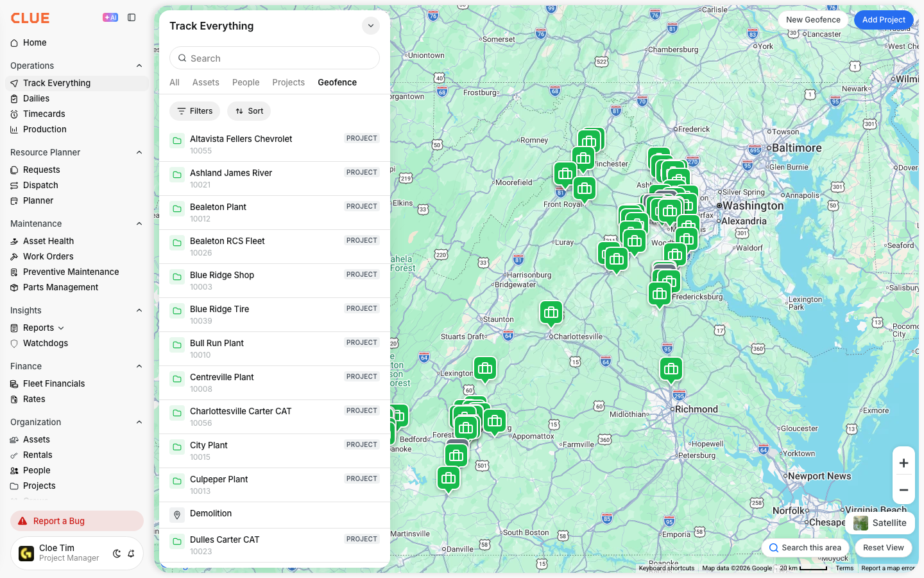This screenshot has height=578, width=924.
Task: Open Asset Health under Maintenance
Action: point(48,241)
